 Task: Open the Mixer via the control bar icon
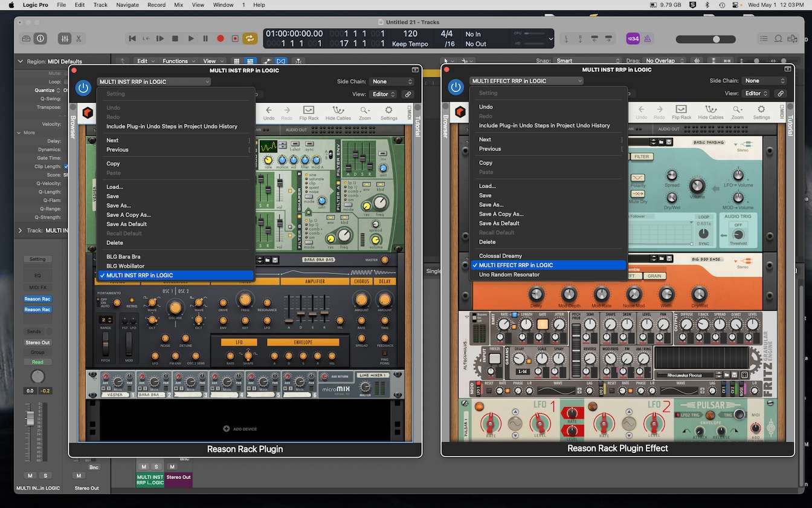coord(65,39)
